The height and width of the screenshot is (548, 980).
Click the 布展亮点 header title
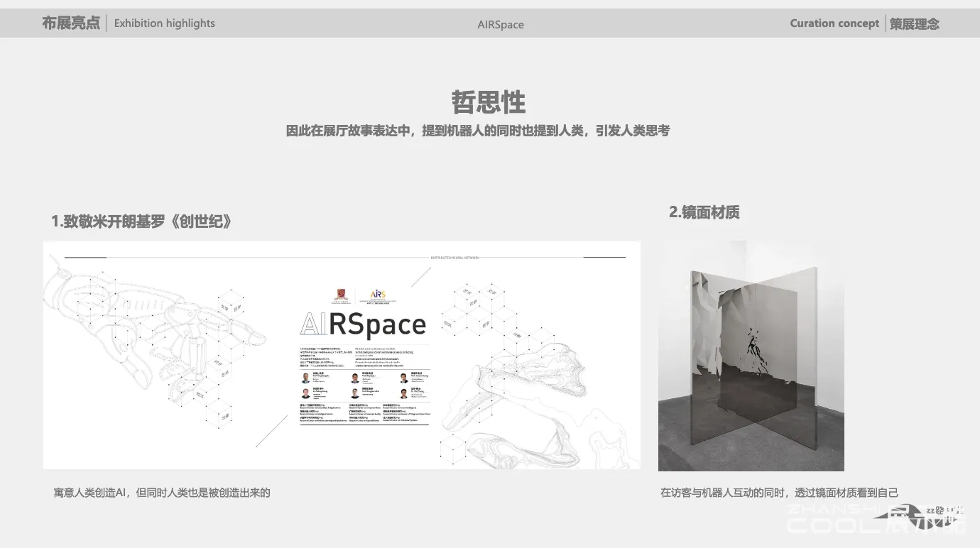(x=71, y=23)
